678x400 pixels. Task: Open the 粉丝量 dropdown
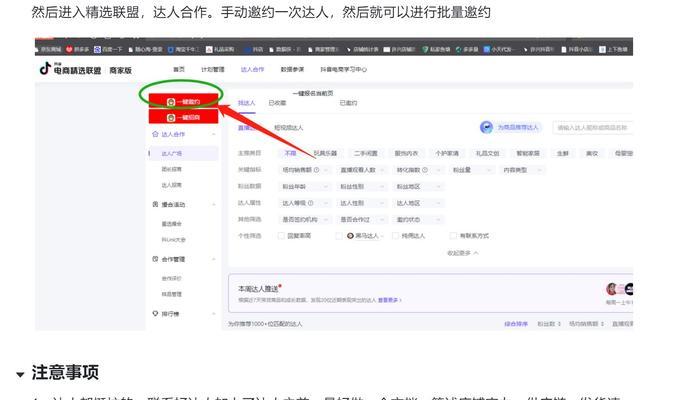(x=471, y=170)
